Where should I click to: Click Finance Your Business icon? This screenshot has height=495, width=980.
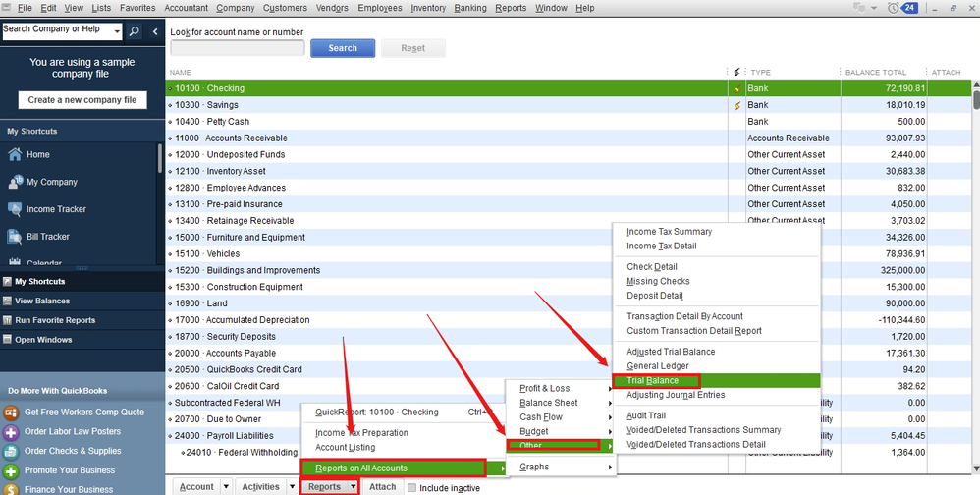[x=11, y=489]
